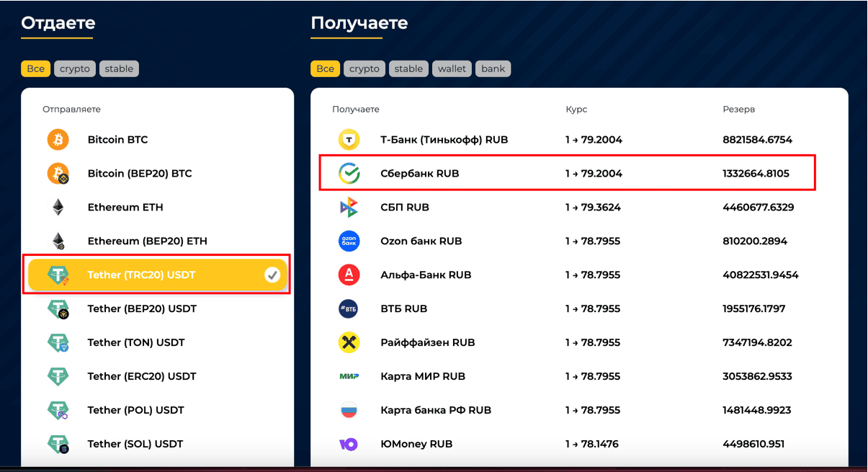Show only wallet options in receive list
This screenshot has width=868, height=472.
tap(452, 69)
